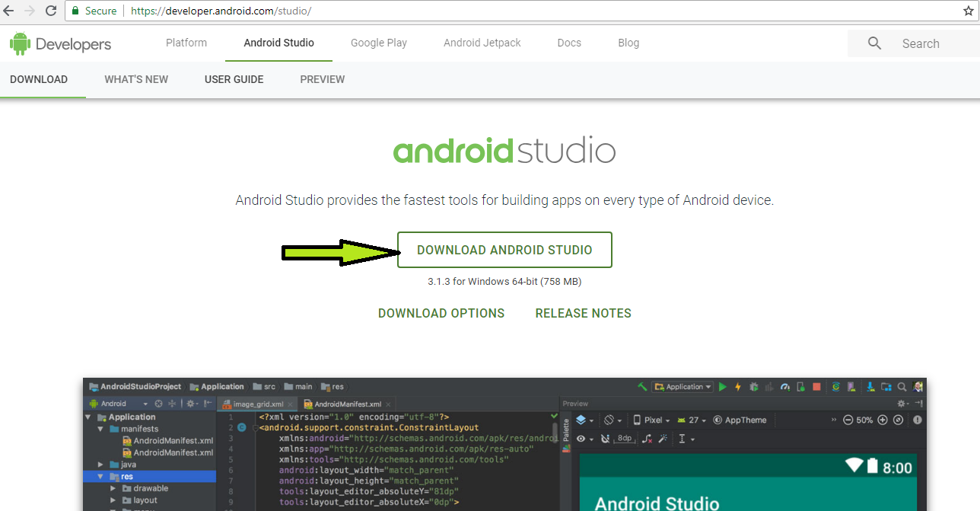Open the PREVIEW tab
The height and width of the screenshot is (511, 980).
323,79
